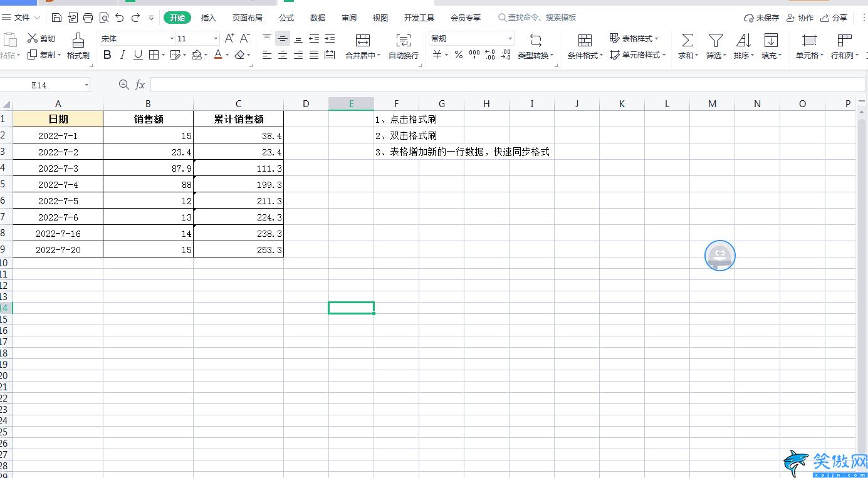This screenshot has width=868, height=478.
Task: Click the Fill (填充) icon
Action: click(771, 41)
